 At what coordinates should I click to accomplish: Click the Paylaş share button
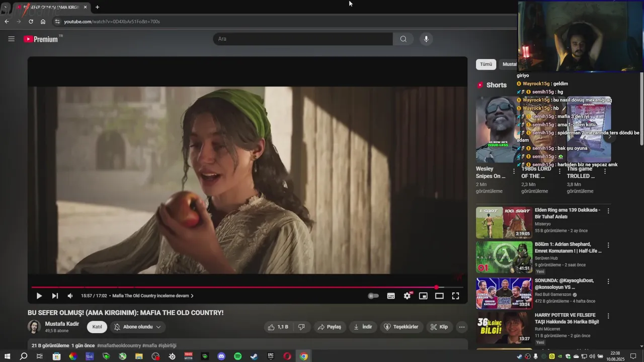pos(330,327)
